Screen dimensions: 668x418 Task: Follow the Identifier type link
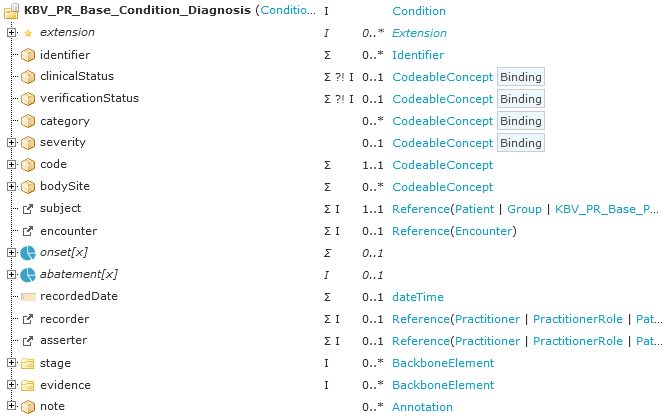coord(418,55)
